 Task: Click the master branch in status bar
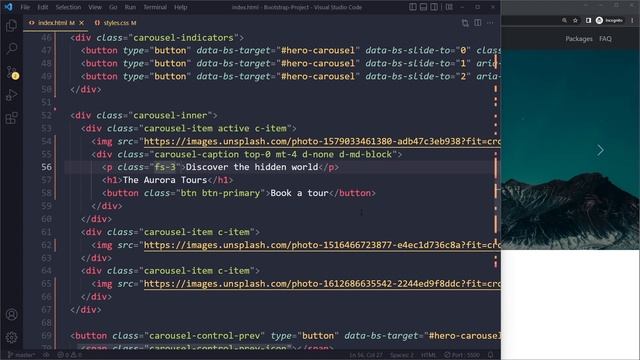pyautogui.click(x=21, y=355)
